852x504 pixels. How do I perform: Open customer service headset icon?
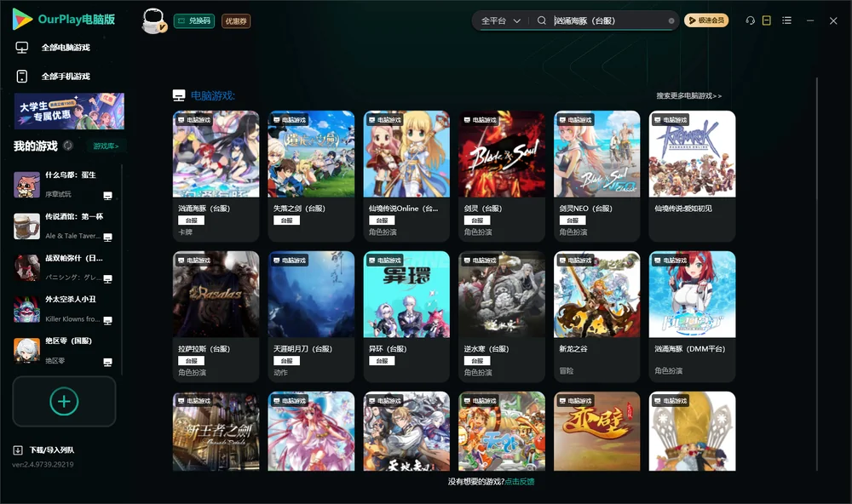click(x=751, y=20)
